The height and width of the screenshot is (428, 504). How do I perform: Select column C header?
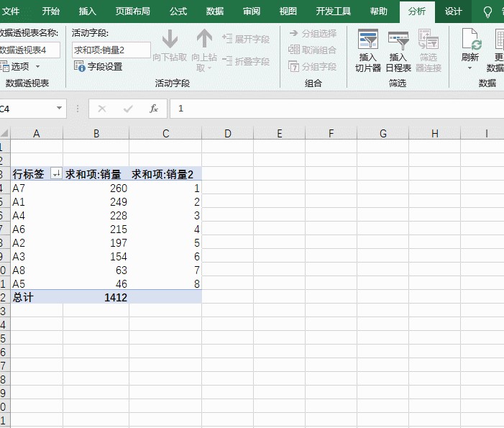point(165,133)
